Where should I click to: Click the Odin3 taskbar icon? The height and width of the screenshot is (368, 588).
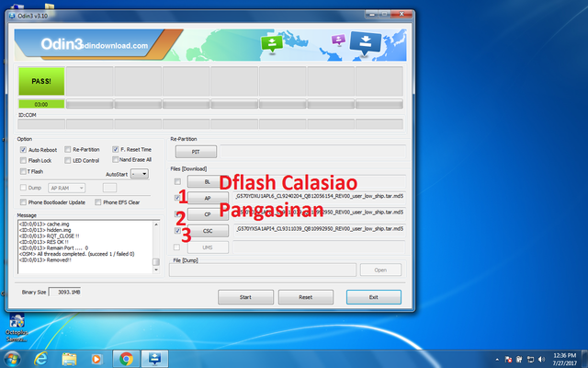[154, 359]
